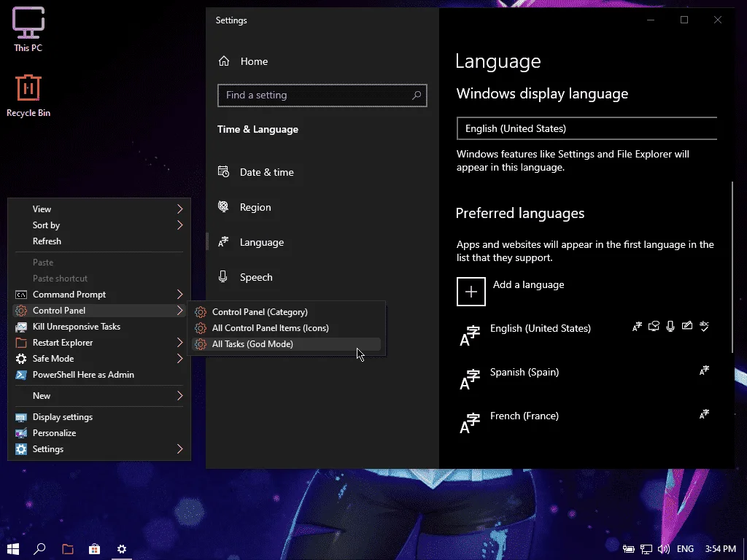Expand the New submenu arrow
The height and width of the screenshot is (560, 747).
click(x=179, y=396)
